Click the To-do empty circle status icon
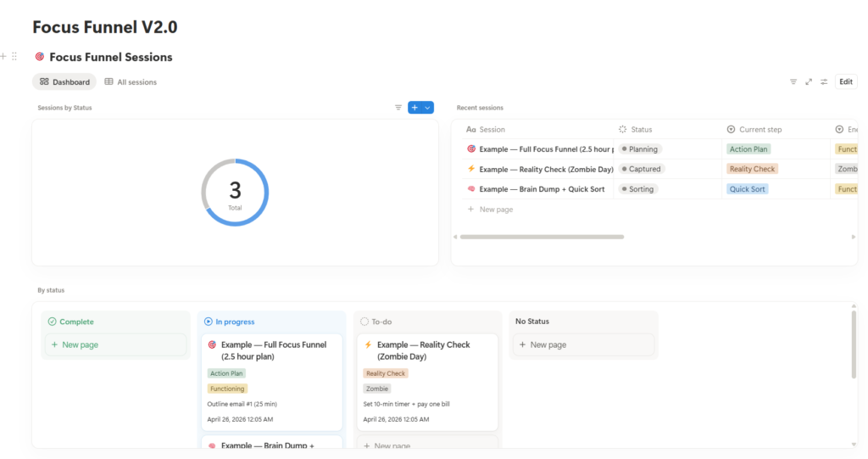Screen dimensions: 868x459 coord(364,322)
